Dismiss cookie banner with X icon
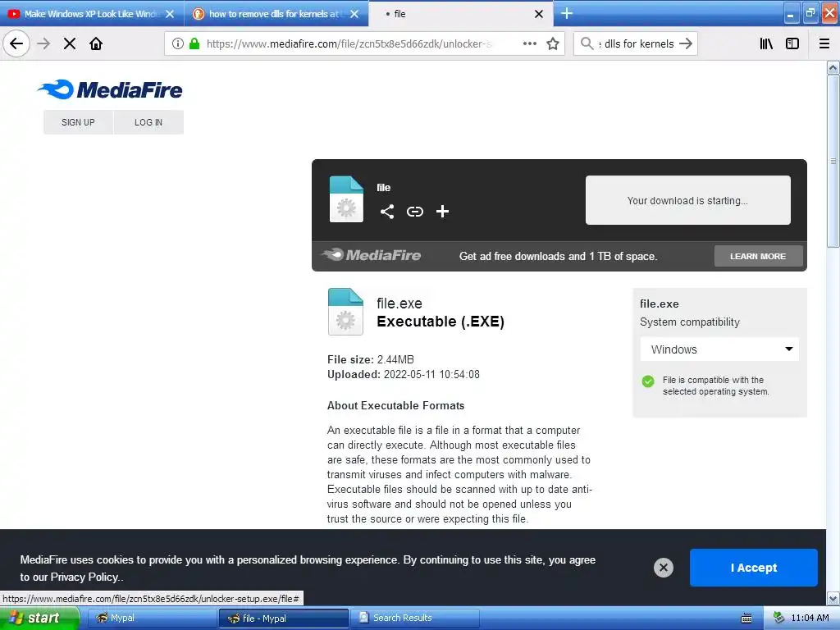This screenshot has width=840, height=630. [663, 568]
